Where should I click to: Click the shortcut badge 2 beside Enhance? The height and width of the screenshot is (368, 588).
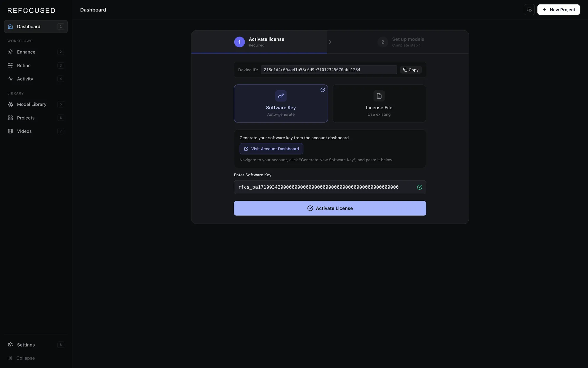click(61, 52)
